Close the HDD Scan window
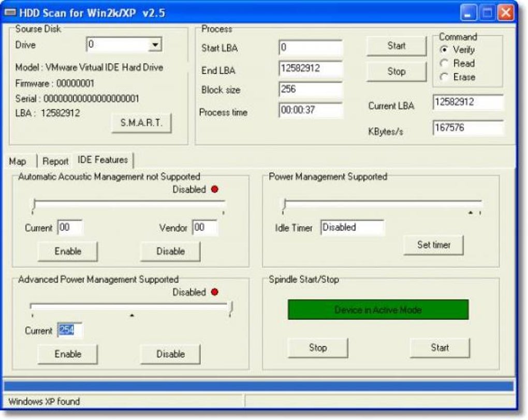This screenshot has width=528, height=420. click(x=506, y=13)
